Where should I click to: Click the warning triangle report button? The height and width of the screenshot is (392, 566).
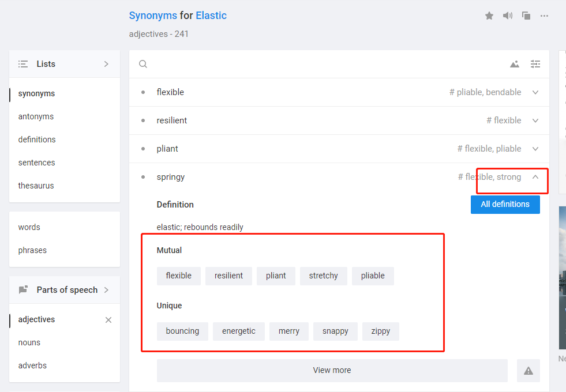click(528, 370)
